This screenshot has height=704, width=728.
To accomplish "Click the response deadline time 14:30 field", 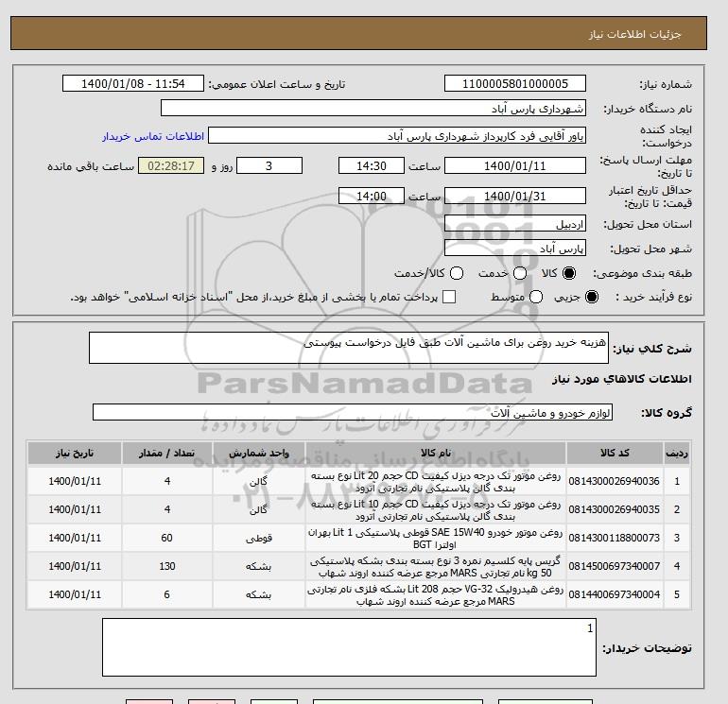I will click(371, 165).
